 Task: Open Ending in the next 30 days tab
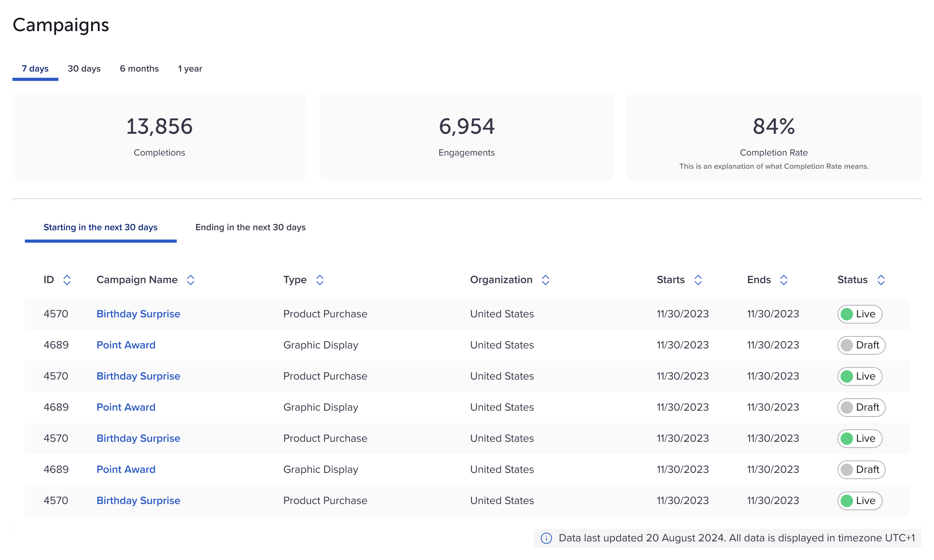point(250,227)
